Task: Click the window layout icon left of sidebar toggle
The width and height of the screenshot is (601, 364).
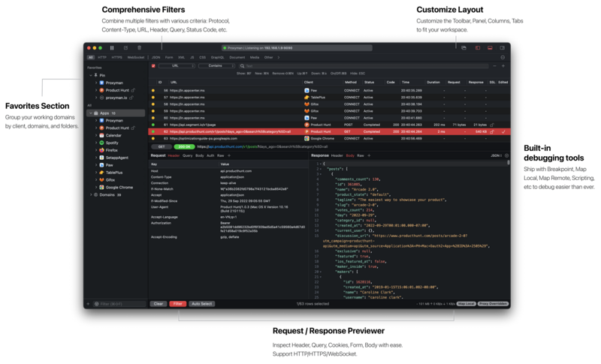Action: (x=464, y=48)
